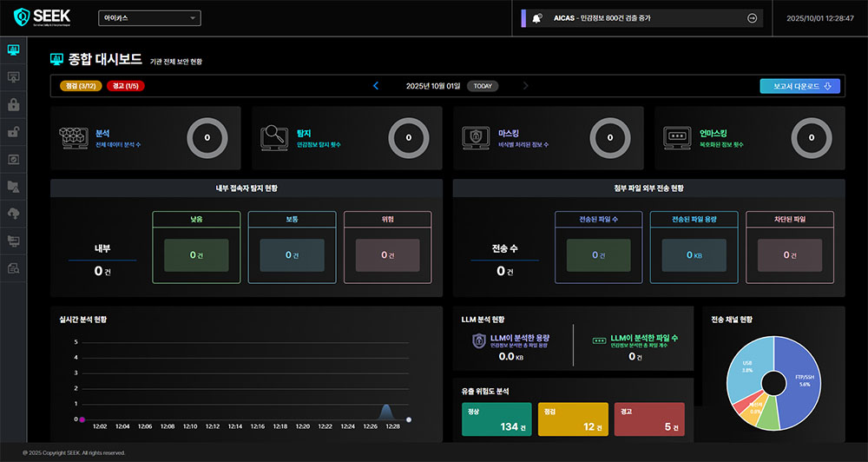Image resolution: width=868 pixels, height=462 pixels.
Task: Open the dashboard monitor icon in sidebar
Action: 13,50
